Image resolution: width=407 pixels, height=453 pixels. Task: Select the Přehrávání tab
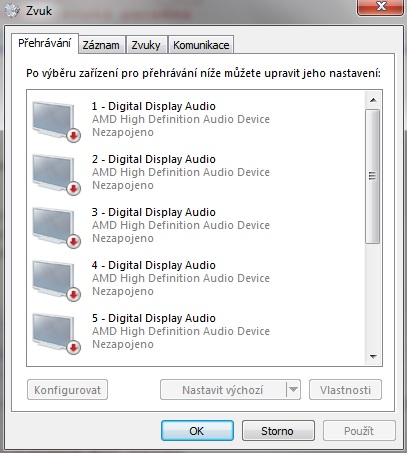(45, 43)
